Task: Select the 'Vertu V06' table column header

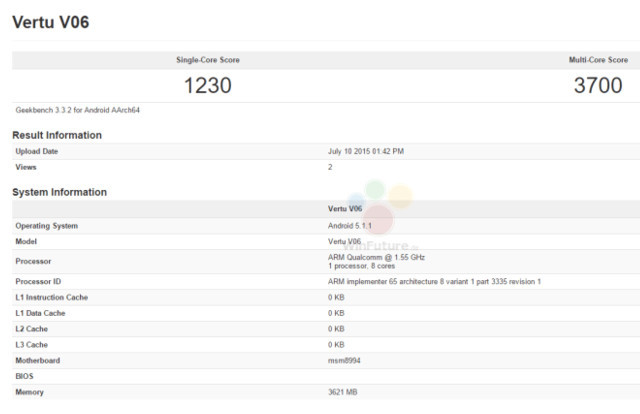Action: tap(345, 209)
